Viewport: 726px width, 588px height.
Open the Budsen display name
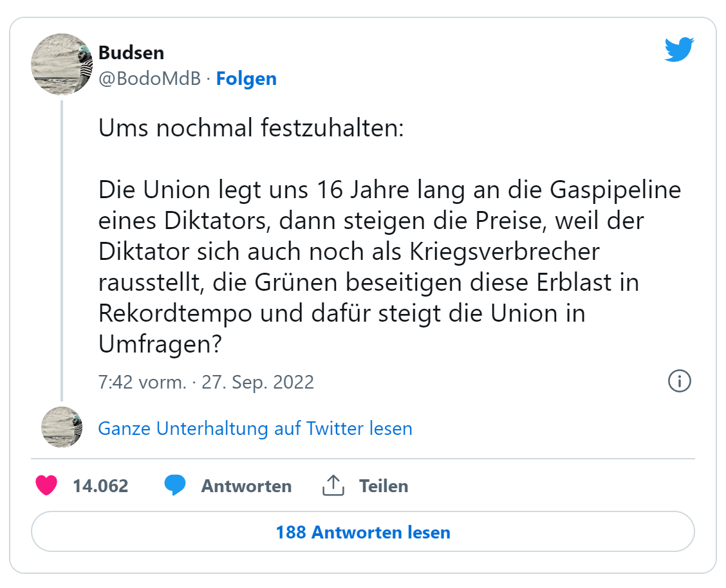pos(131,53)
